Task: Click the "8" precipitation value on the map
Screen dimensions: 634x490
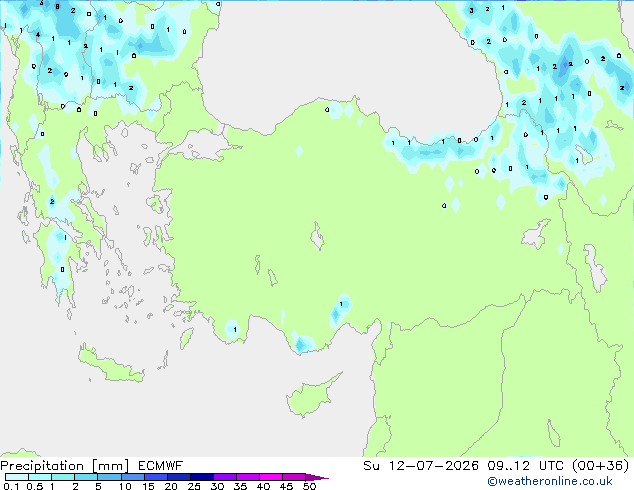Action: click(x=57, y=6)
